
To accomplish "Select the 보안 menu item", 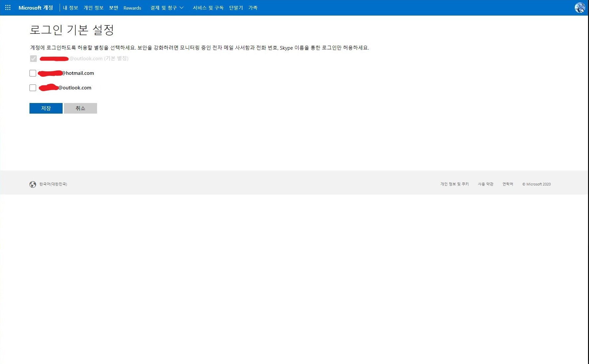I will click(x=114, y=8).
